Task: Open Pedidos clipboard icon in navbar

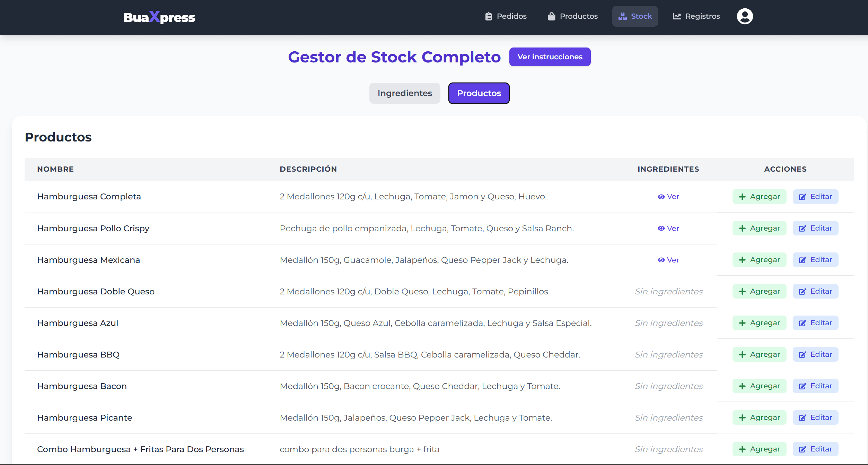Action: pyautogui.click(x=488, y=16)
